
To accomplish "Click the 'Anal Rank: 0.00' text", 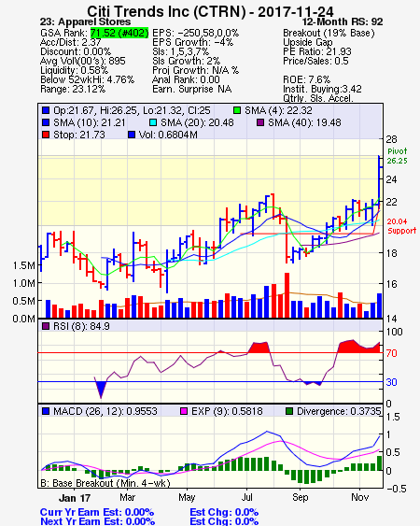I will pos(186,79).
